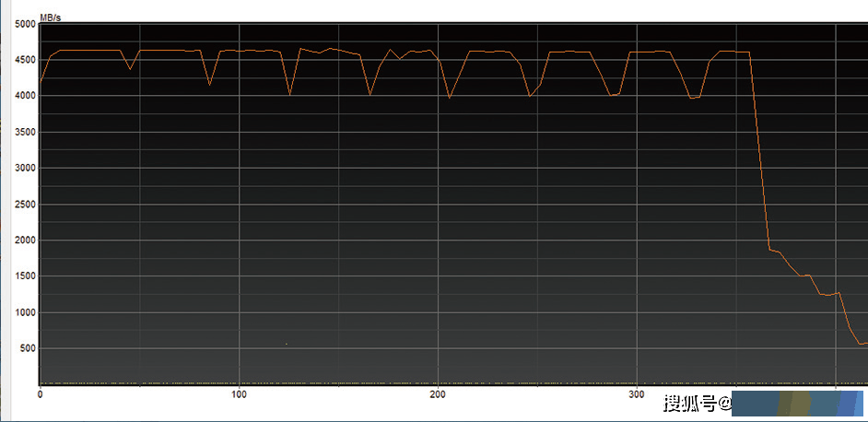Click the 1000 y-axis label
Image resolution: width=868 pixels, height=422 pixels.
click(26, 313)
